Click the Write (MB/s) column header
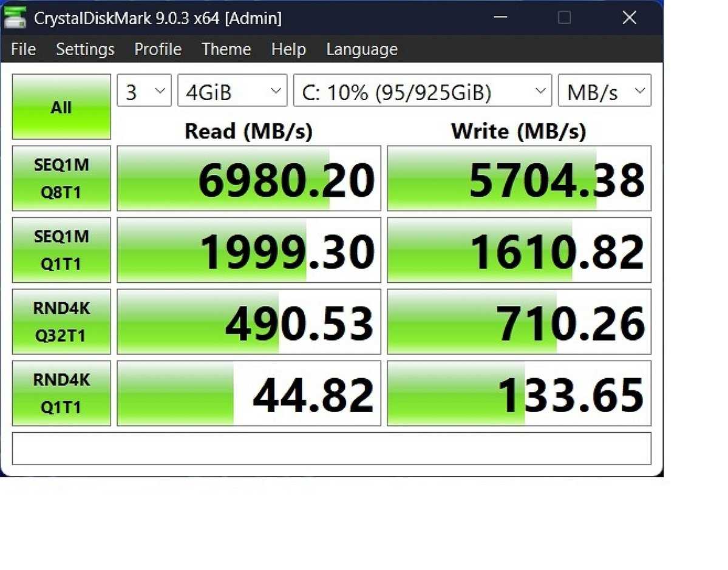Image resolution: width=728 pixels, height=570 pixels. point(519,131)
